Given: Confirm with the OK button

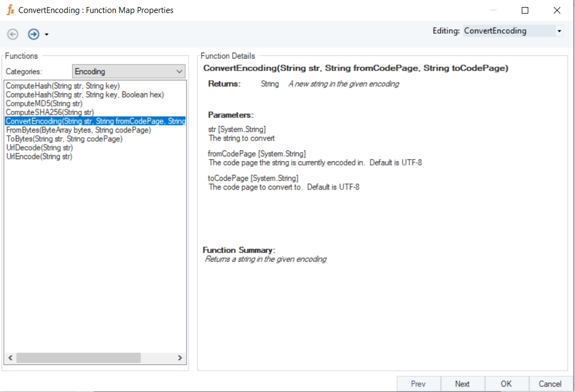Looking at the screenshot, I should tap(506, 383).
